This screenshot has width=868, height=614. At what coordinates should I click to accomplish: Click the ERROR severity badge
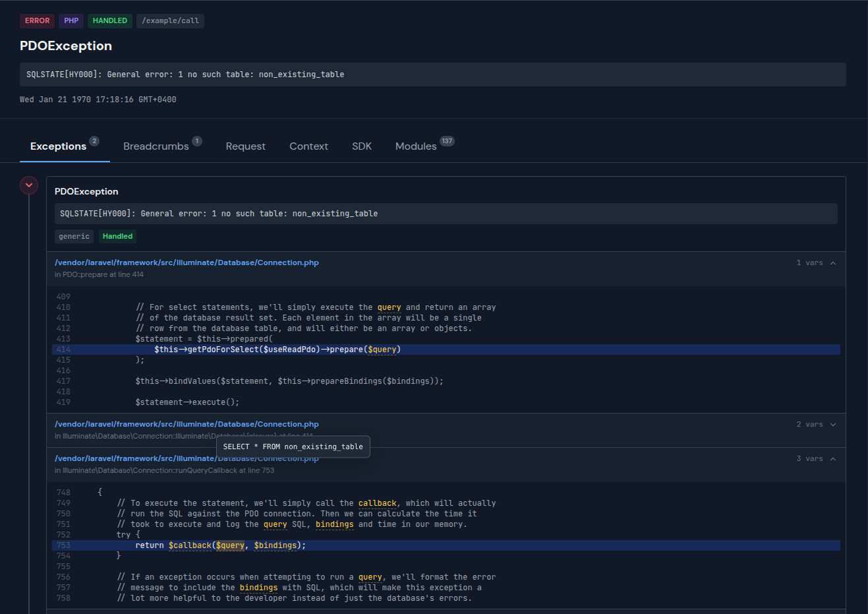click(x=37, y=20)
